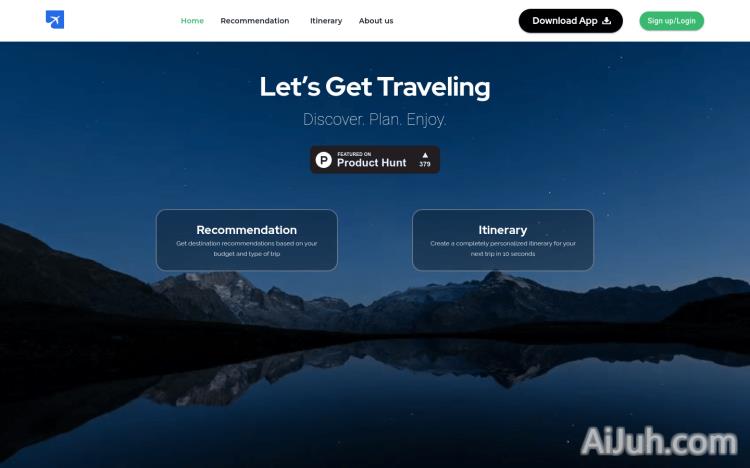750x468 pixels.
Task: Click the 'Discover. Plan. Enjoy.' subtitle
Action: tap(375, 119)
